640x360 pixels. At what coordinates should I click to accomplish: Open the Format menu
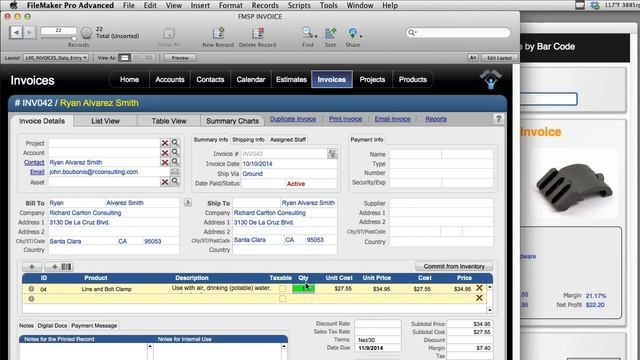231,5
